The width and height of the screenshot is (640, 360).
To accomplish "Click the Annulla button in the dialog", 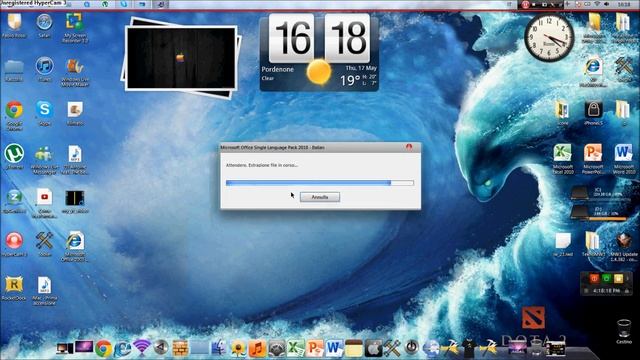I will [320, 197].
